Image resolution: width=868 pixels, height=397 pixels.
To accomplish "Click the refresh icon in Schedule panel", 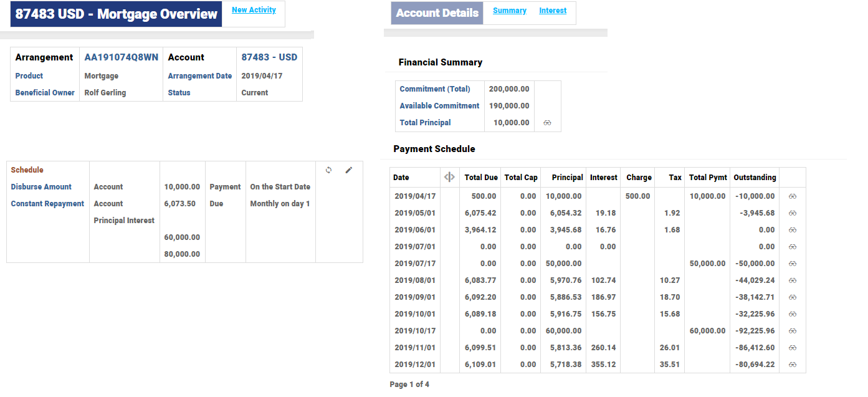I will (328, 170).
